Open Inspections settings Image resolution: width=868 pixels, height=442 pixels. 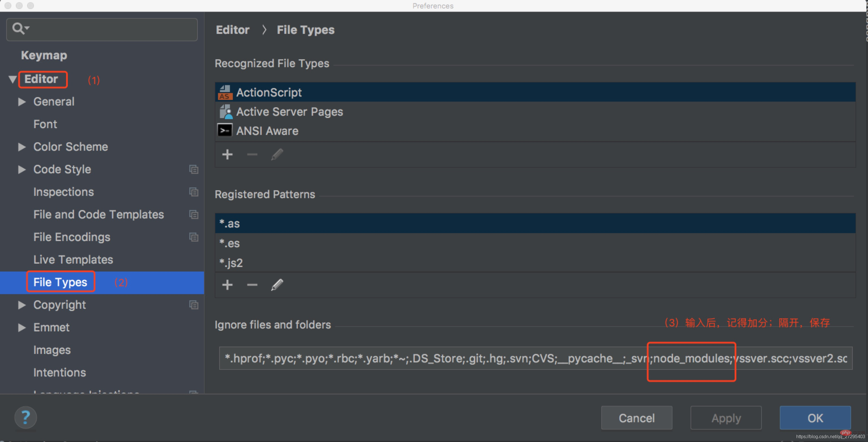pos(63,192)
